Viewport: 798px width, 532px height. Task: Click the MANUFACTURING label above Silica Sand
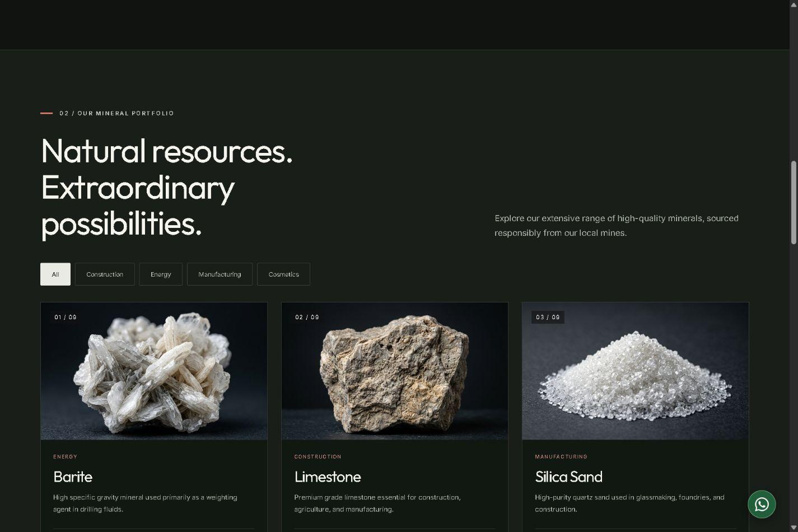coord(561,457)
